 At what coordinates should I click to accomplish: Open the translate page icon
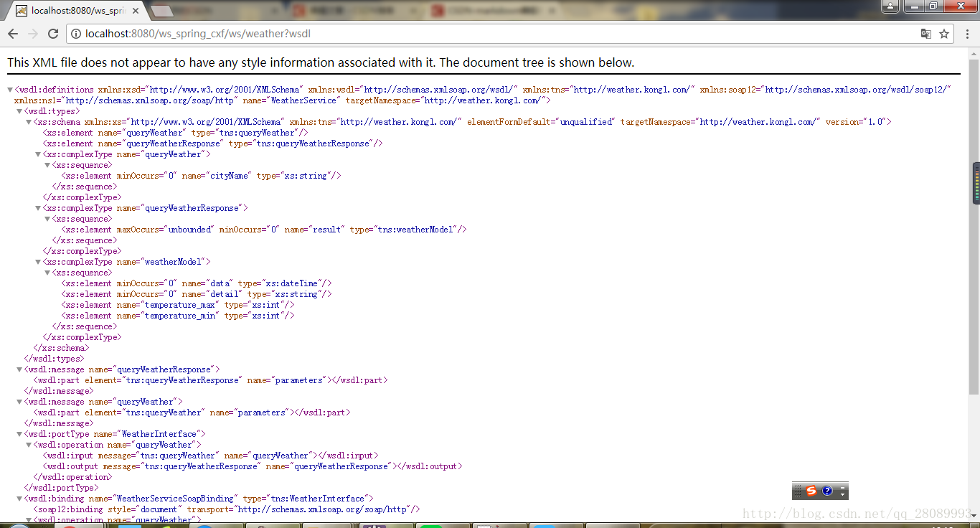pos(926,34)
